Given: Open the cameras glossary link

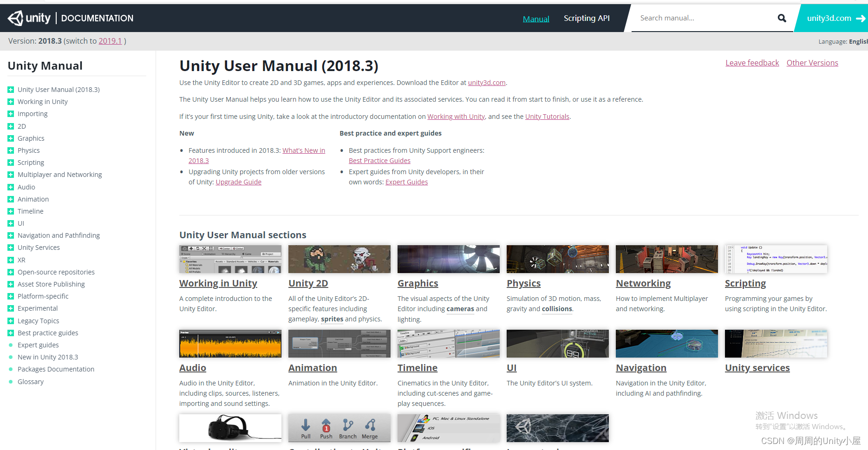Looking at the screenshot, I should pos(460,309).
